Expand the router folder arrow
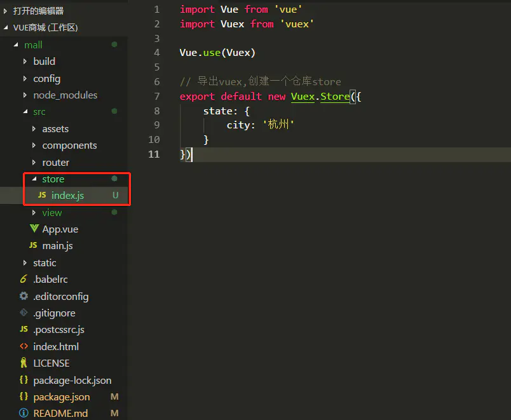Image resolution: width=511 pixels, height=420 pixels. [x=34, y=162]
